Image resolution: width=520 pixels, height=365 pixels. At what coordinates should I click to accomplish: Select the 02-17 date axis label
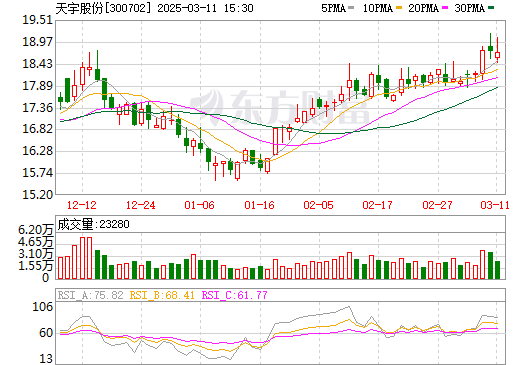(x=378, y=205)
